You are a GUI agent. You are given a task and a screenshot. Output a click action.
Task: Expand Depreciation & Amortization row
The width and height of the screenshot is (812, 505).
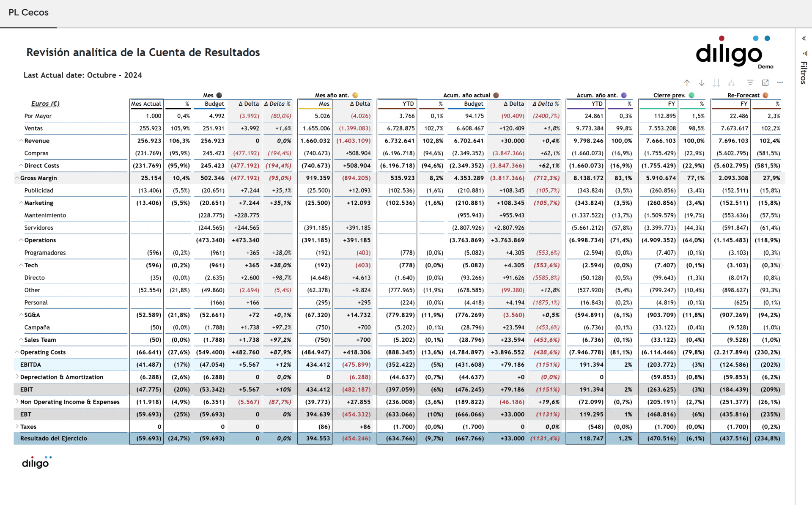(x=17, y=376)
